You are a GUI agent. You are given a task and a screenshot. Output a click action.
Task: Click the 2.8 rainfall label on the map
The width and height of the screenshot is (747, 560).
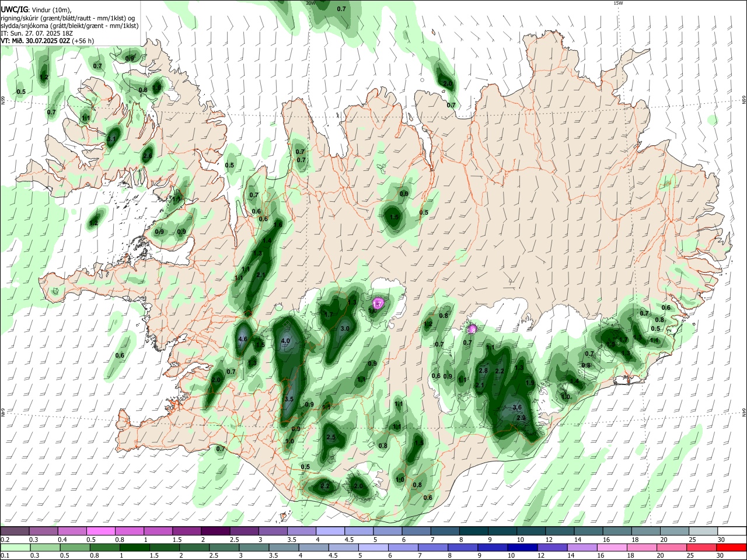tap(483, 370)
